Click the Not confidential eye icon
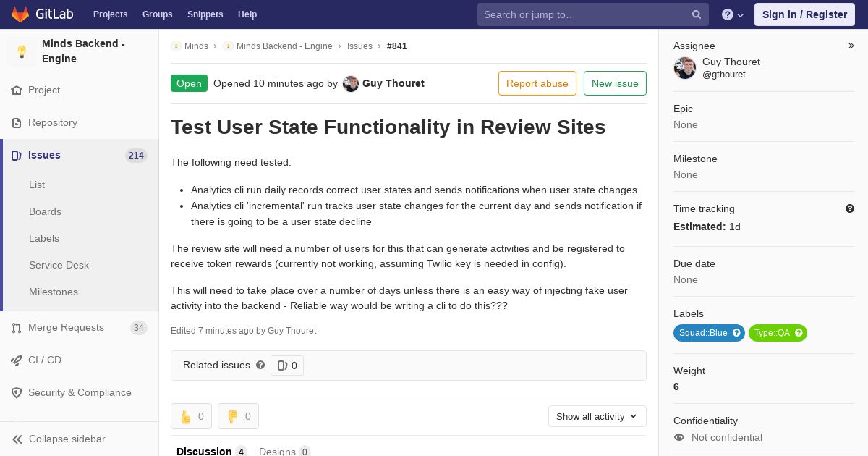 (x=679, y=438)
